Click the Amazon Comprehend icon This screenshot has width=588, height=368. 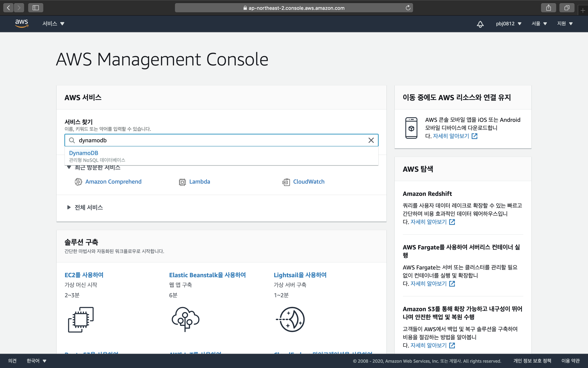point(78,182)
